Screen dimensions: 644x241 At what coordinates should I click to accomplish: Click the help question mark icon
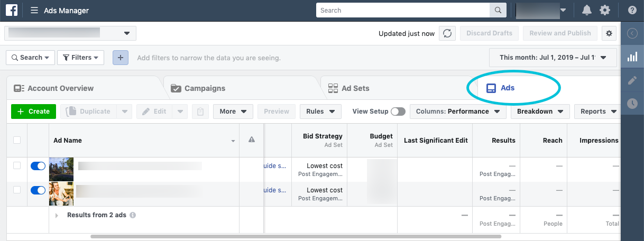pos(632,11)
